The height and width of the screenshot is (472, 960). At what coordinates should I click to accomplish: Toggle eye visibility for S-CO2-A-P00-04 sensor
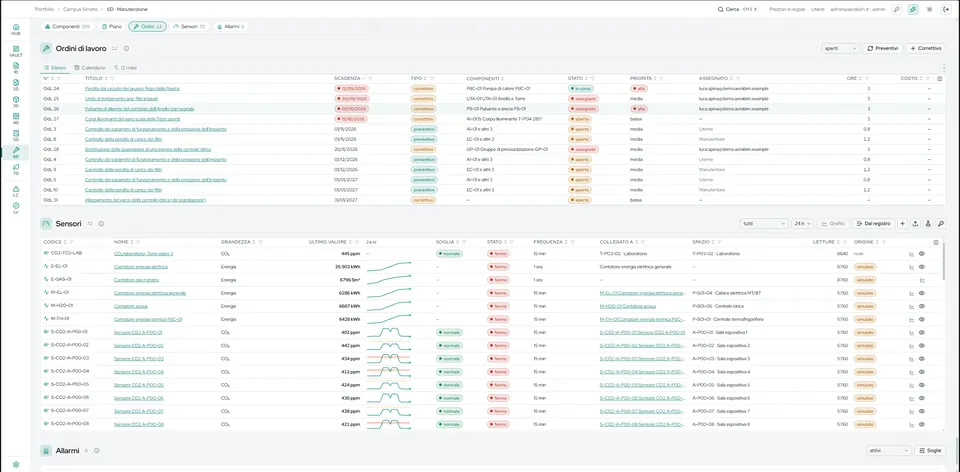click(922, 372)
